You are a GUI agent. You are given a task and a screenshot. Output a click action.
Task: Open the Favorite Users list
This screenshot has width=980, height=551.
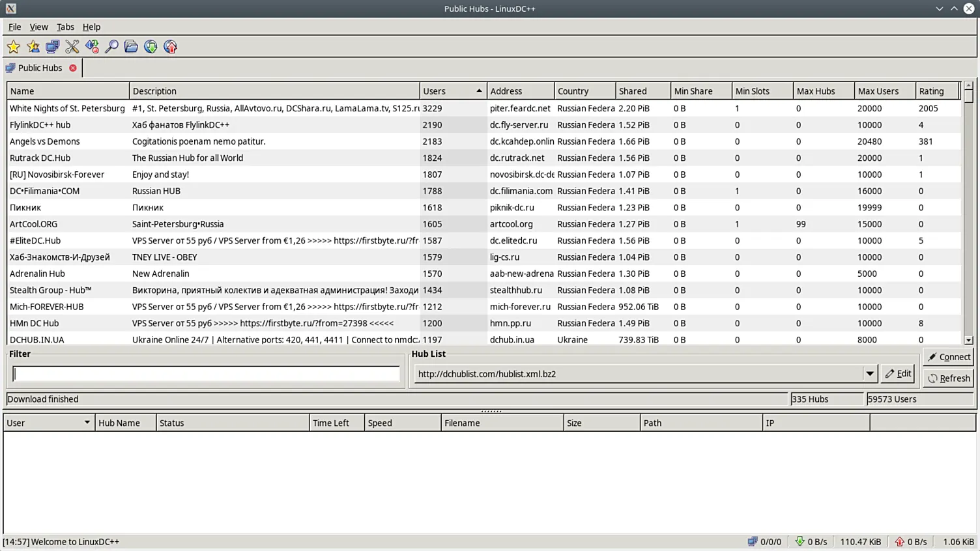pos(33,46)
